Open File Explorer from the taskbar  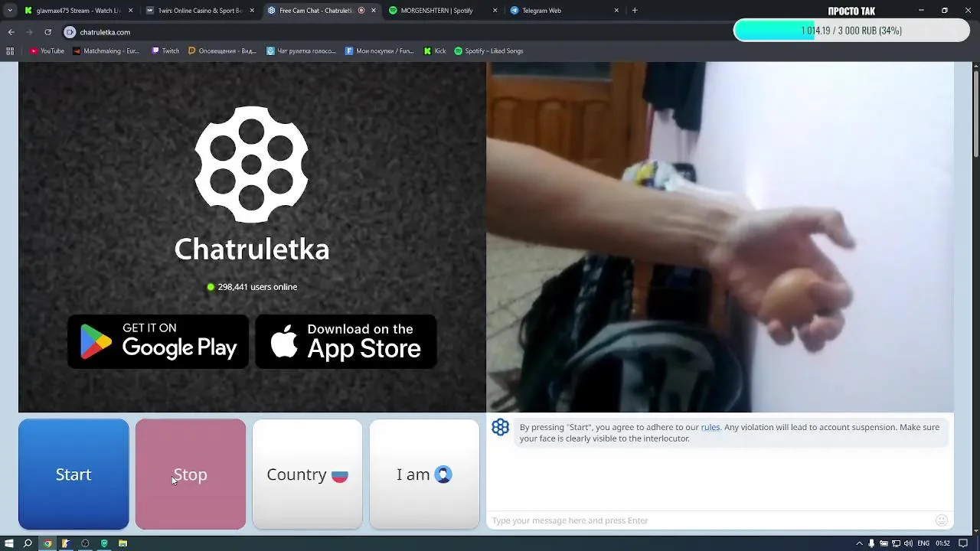122,543
